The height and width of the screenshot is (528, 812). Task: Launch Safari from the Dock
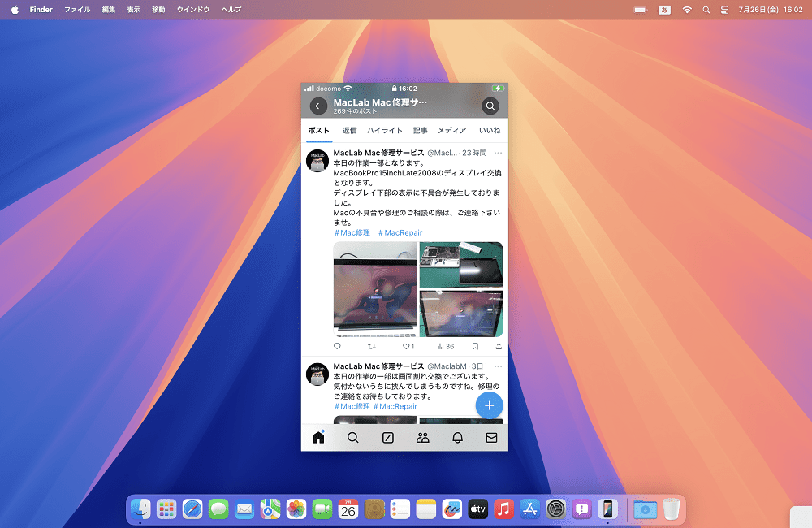point(192,509)
